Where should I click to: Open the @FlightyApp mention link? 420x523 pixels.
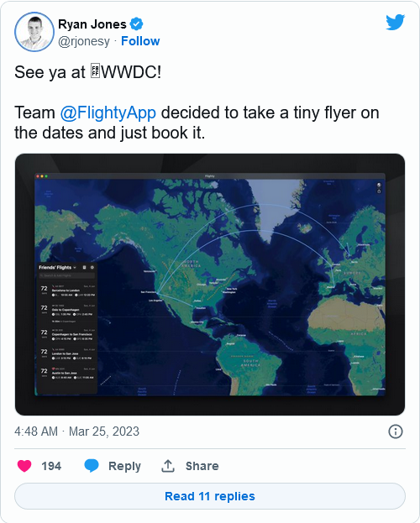[x=108, y=112]
